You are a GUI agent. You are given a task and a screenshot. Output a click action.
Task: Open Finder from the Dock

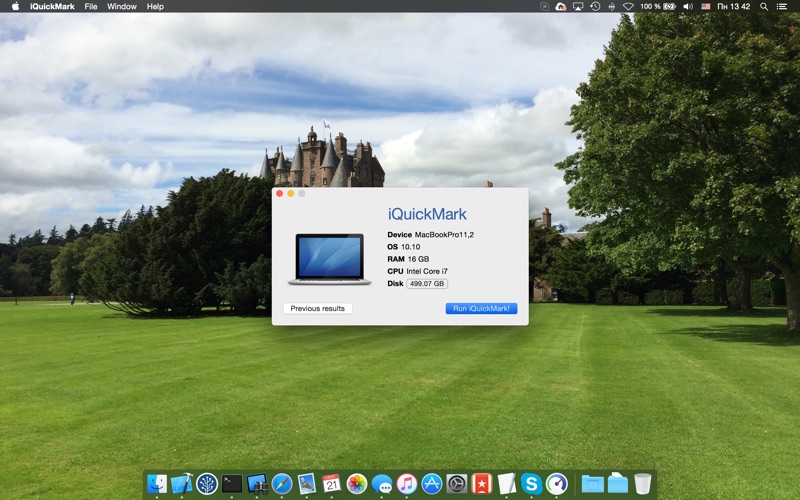point(157,483)
